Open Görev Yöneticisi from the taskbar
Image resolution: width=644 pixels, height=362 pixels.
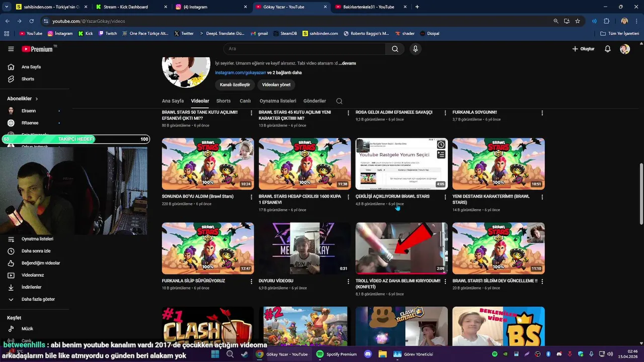[x=413, y=354]
